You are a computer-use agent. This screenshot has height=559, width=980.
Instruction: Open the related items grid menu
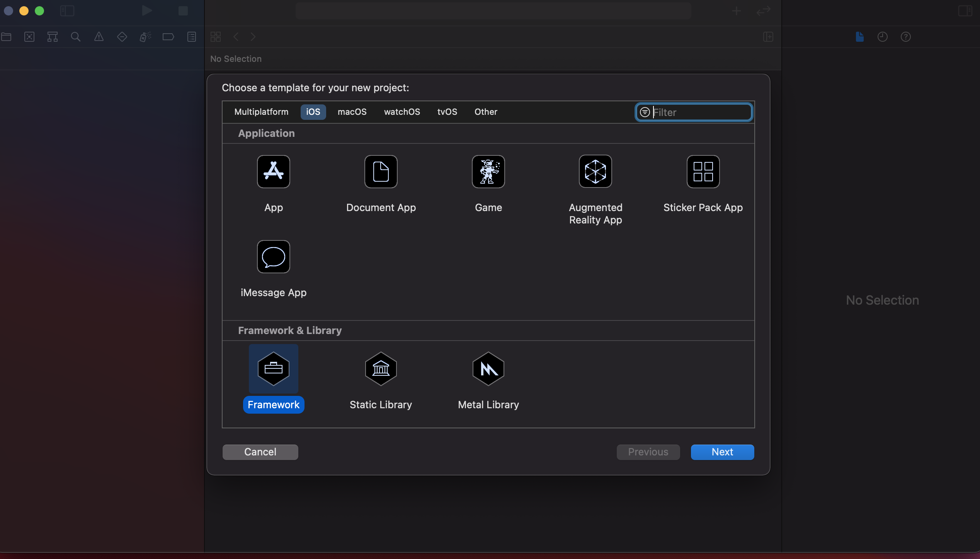click(216, 37)
